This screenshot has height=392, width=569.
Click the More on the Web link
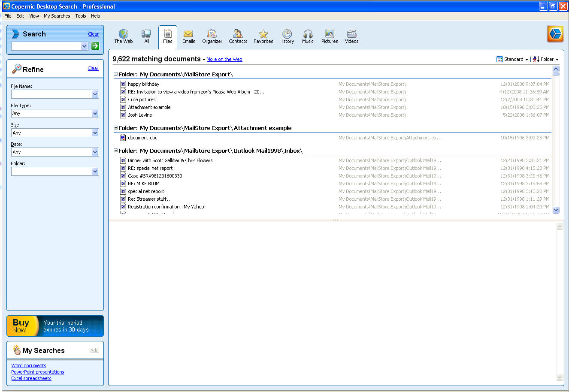(224, 59)
